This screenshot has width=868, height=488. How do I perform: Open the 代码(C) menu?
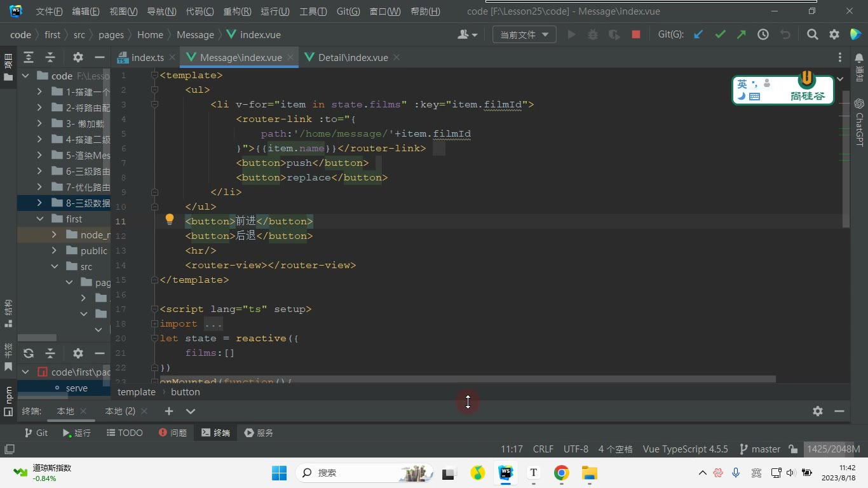tap(200, 11)
